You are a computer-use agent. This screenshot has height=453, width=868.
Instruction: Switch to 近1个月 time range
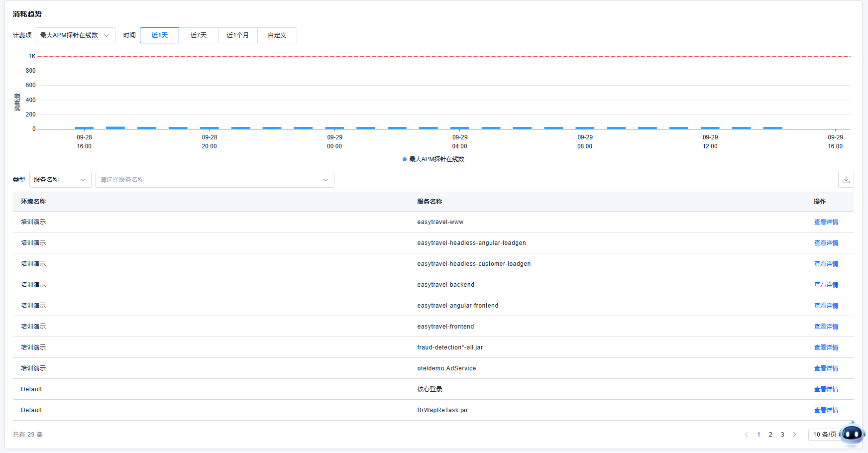237,35
